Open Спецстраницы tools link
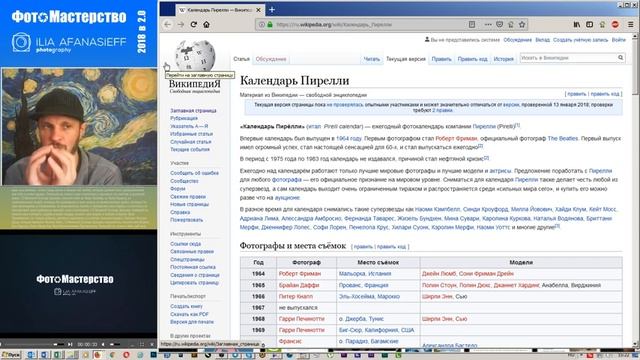This screenshot has height=360, width=640. tap(187, 260)
